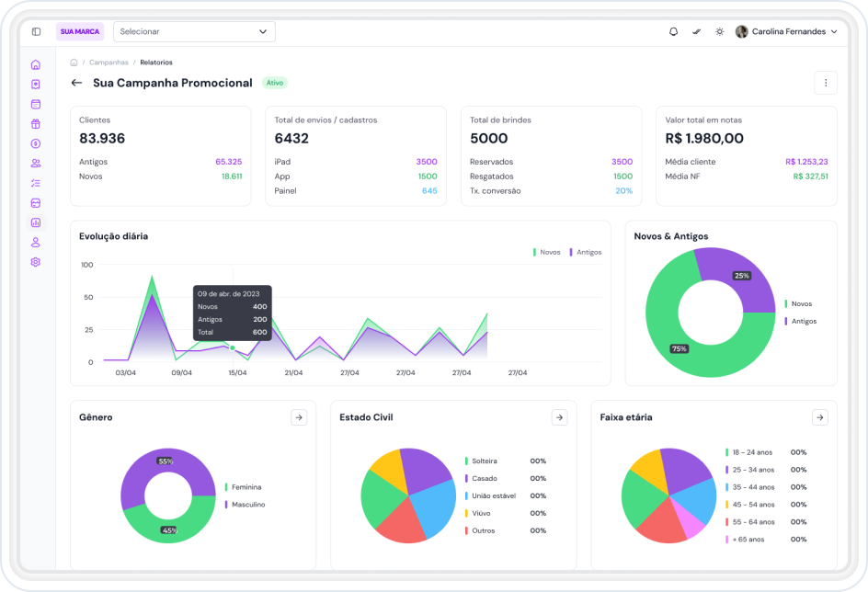The height and width of the screenshot is (592, 868).
Task: Select the reports bar chart sidebar icon
Action: tap(36, 222)
